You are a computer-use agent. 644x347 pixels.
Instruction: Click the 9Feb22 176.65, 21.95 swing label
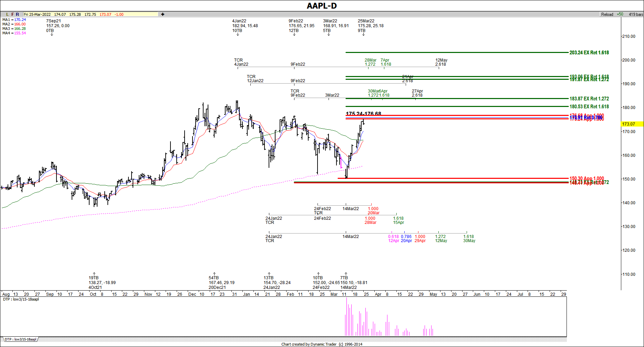point(301,26)
